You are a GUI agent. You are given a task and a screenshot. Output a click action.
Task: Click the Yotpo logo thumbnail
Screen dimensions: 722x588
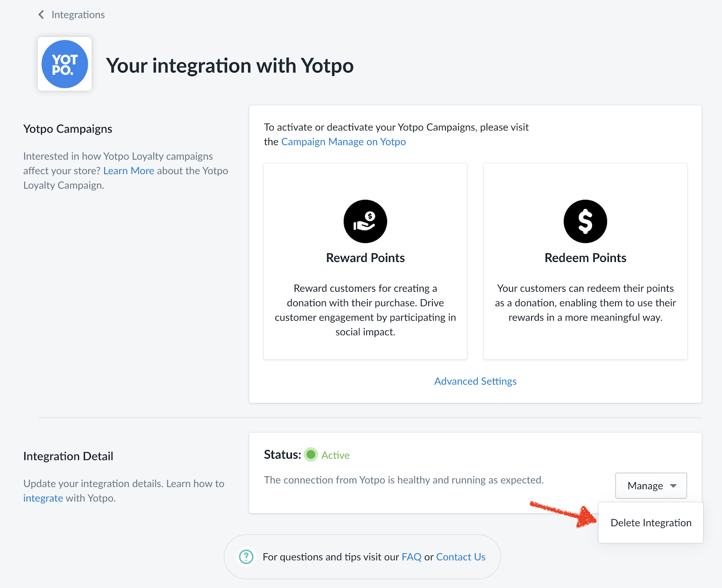[65, 64]
